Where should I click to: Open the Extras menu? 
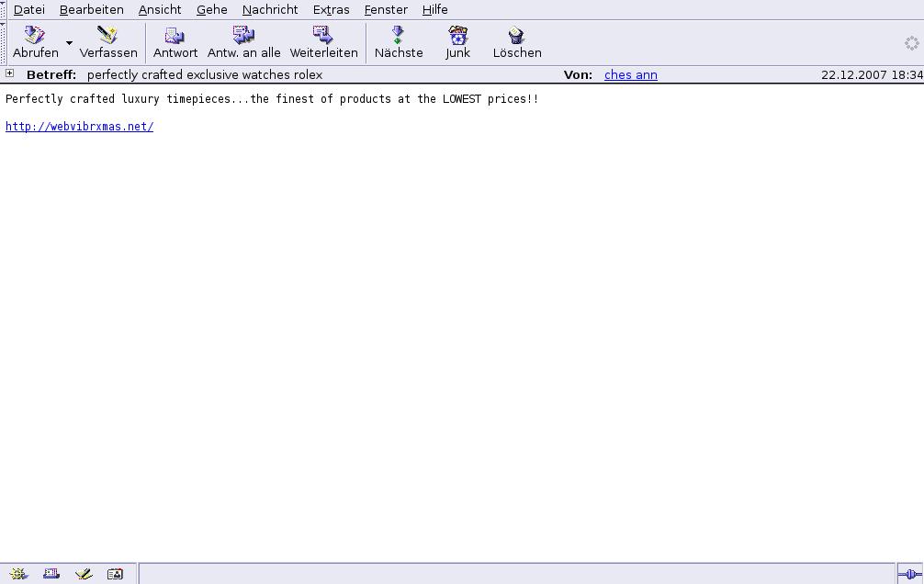click(x=331, y=9)
